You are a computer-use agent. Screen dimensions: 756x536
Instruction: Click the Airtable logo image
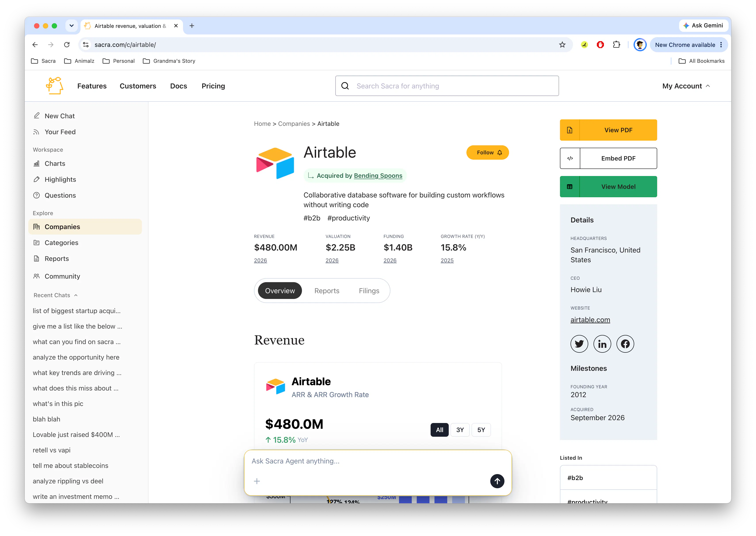(x=275, y=163)
